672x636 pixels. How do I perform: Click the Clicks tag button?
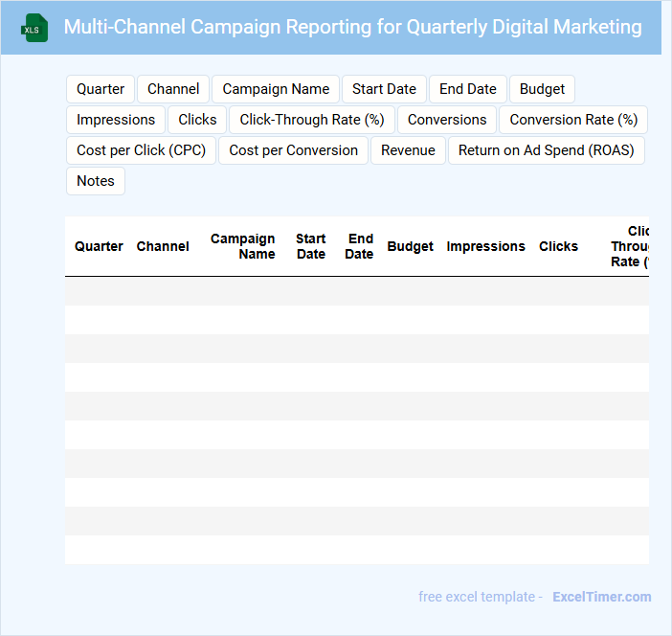tap(197, 120)
